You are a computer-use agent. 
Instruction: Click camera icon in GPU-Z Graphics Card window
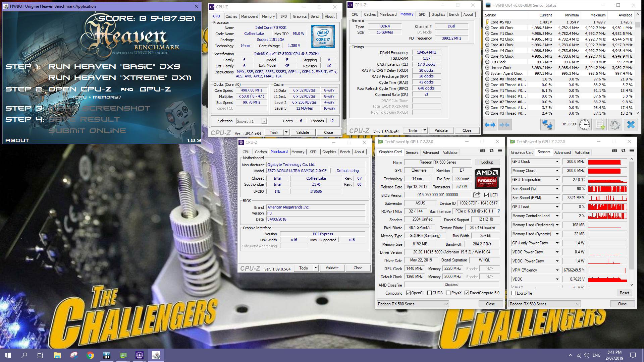point(482,151)
